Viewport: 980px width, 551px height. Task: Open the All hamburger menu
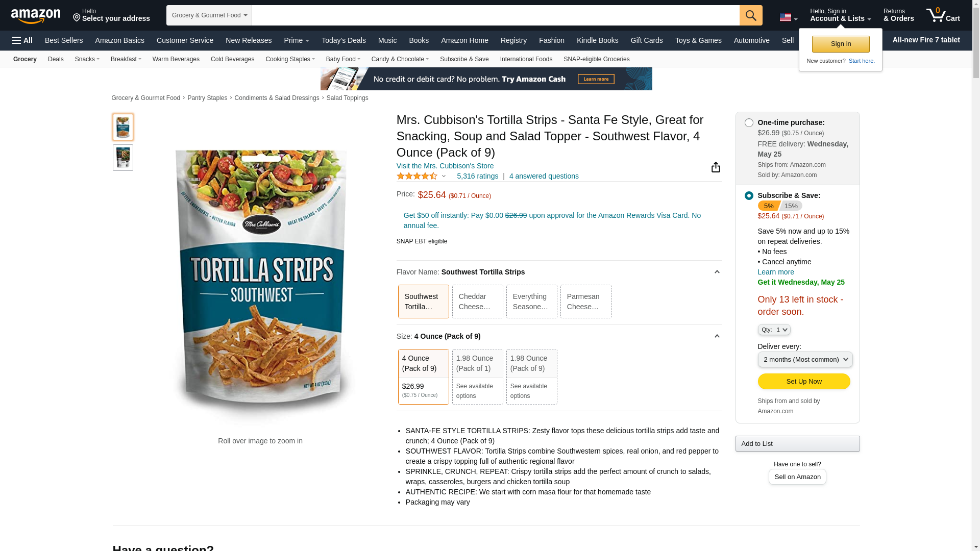tap(22, 40)
